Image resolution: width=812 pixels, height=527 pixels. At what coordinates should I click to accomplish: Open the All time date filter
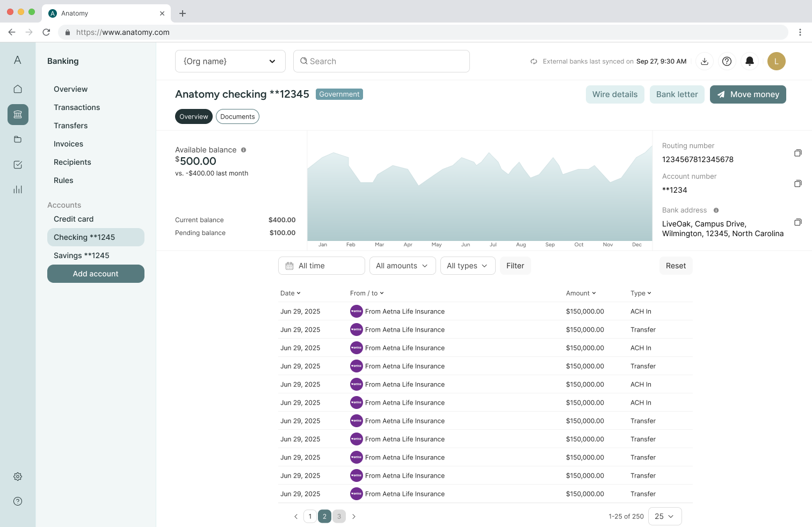point(322,266)
